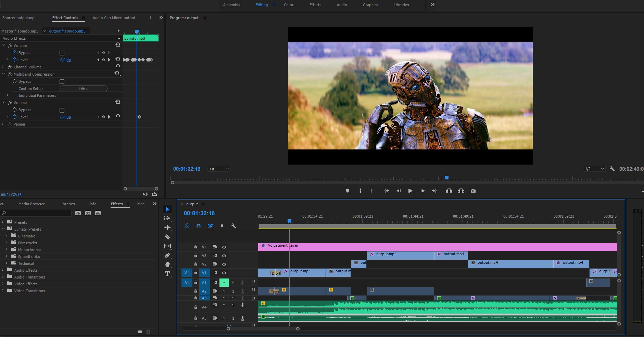Switch to Graphics workspace
Image resolution: width=644 pixels, height=337 pixels.
pyautogui.click(x=370, y=5)
